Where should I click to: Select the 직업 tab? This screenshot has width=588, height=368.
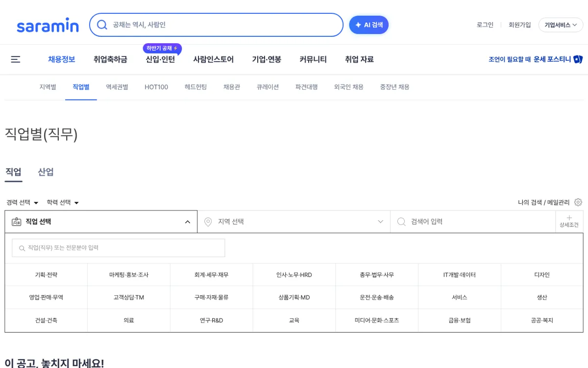coord(13,172)
